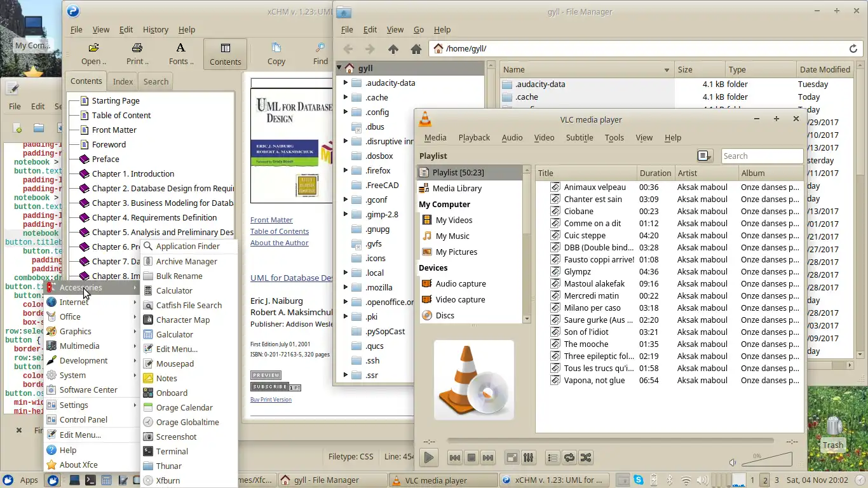Collapse the gyll root tree node
868x488 pixels.
[x=339, y=67]
